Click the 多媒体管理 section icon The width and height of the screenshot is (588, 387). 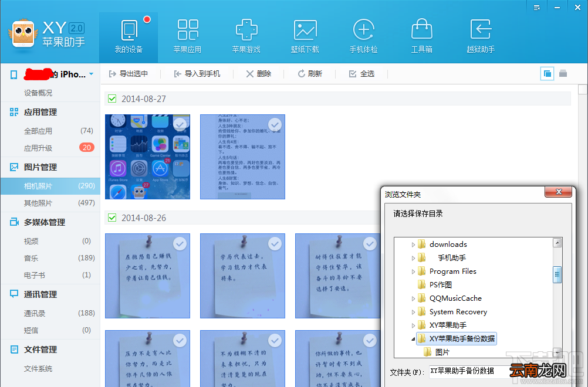[x=14, y=222]
